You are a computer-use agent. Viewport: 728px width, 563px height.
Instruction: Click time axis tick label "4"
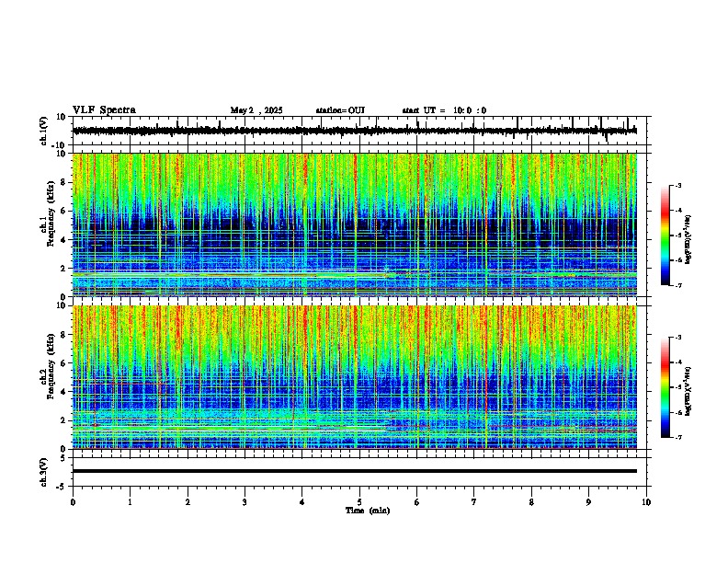302,502
